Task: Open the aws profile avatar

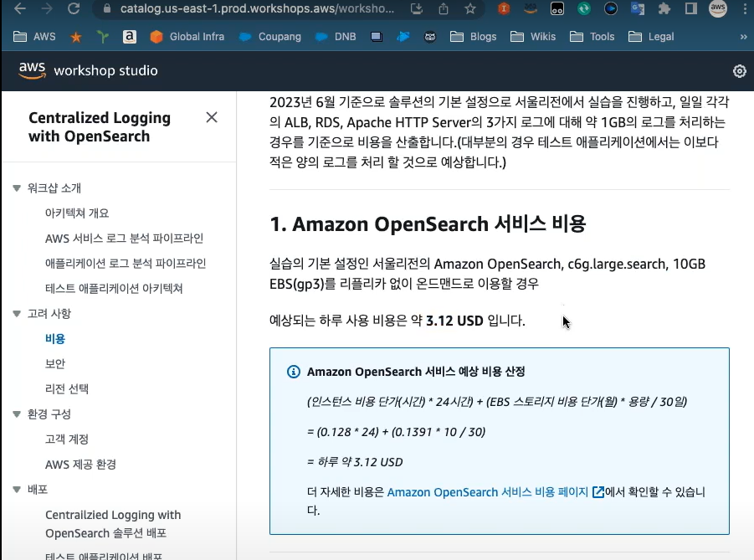Action: (x=718, y=8)
